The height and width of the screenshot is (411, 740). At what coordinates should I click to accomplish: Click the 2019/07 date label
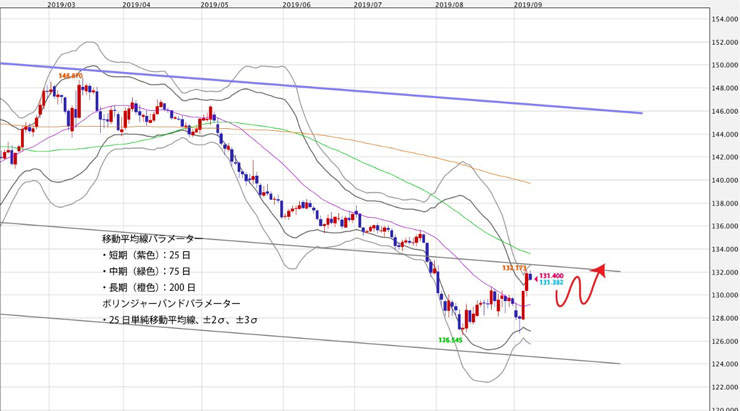click(368, 4)
